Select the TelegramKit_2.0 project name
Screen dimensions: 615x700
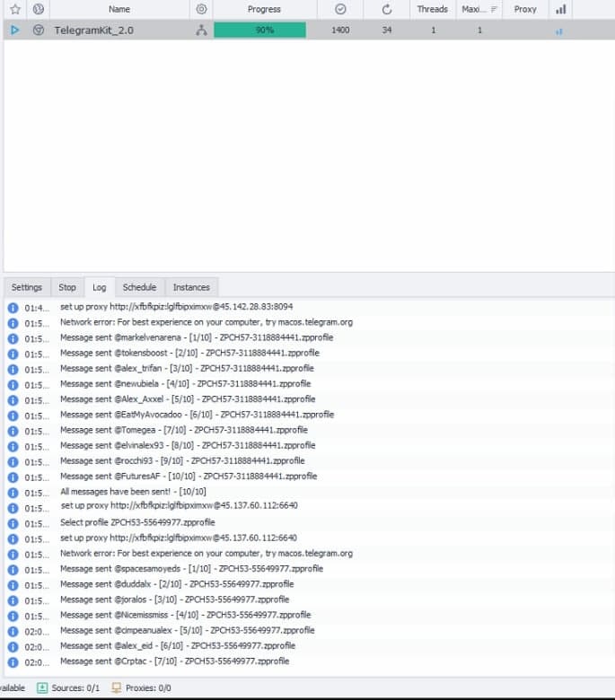point(93,31)
